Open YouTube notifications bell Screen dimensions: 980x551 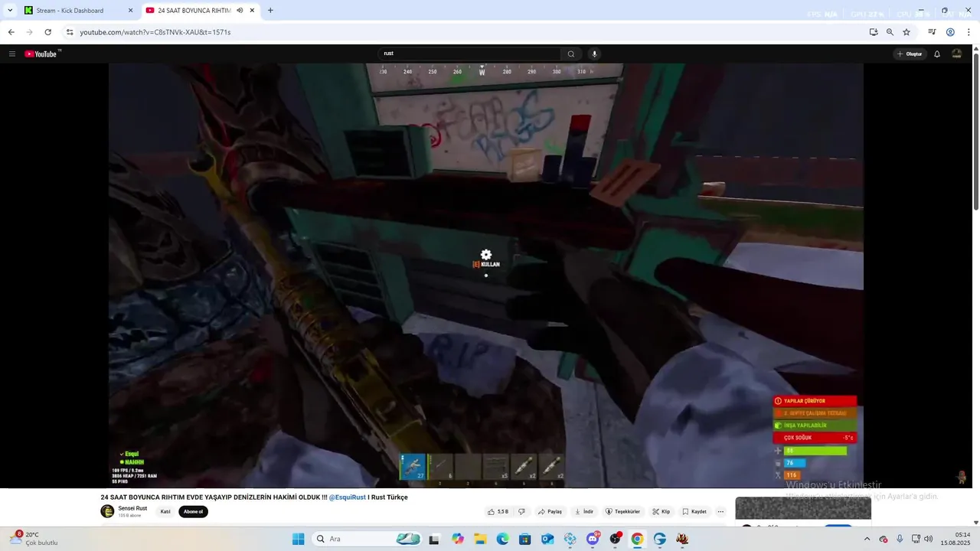click(937, 54)
